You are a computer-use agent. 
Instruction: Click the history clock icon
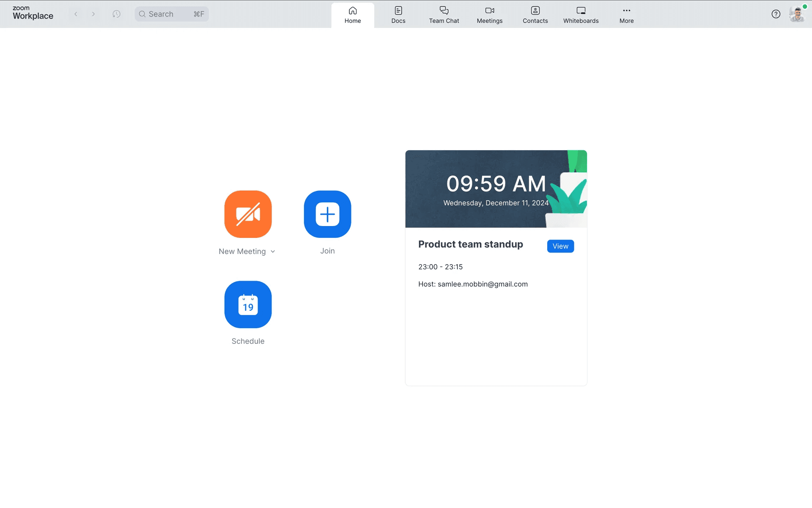116,14
